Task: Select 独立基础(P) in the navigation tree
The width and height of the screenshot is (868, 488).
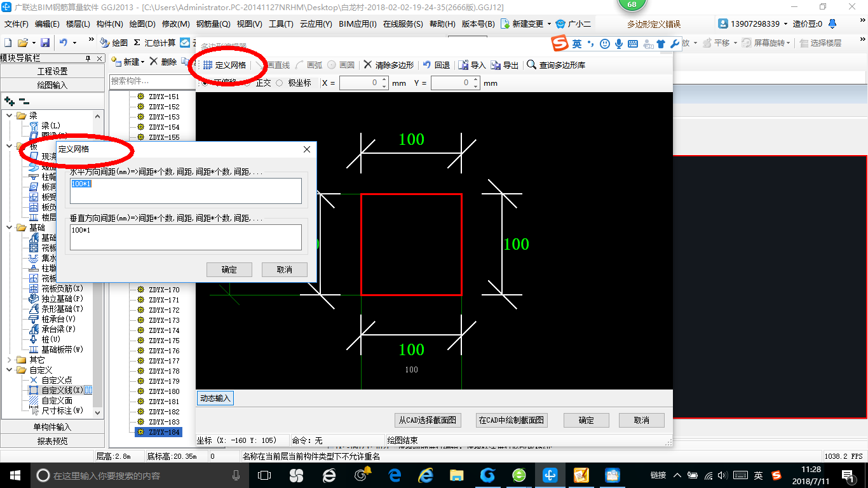Action: click(62, 299)
